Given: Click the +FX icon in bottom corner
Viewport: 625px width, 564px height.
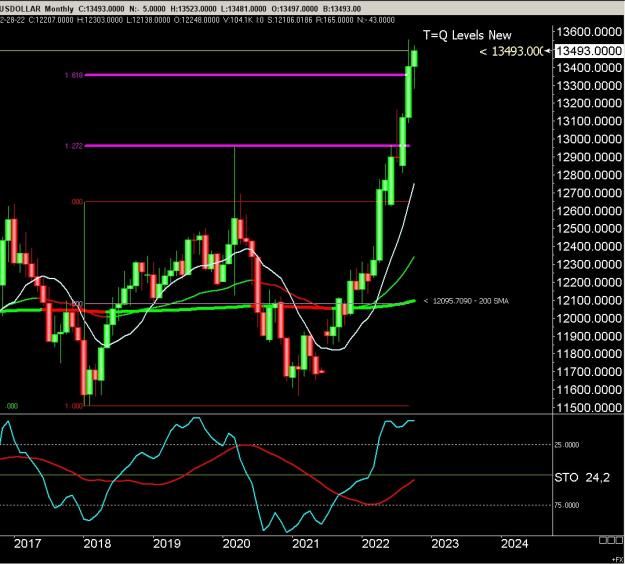Looking at the screenshot, I should (619, 560).
